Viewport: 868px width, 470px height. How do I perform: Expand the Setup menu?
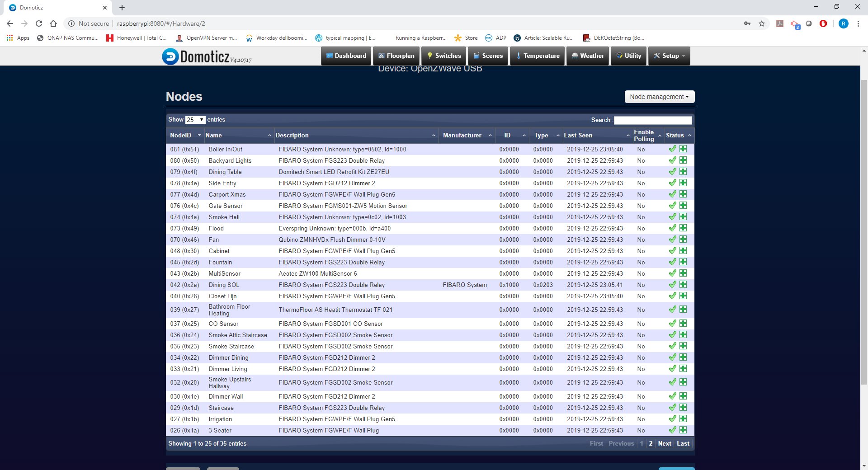(669, 56)
